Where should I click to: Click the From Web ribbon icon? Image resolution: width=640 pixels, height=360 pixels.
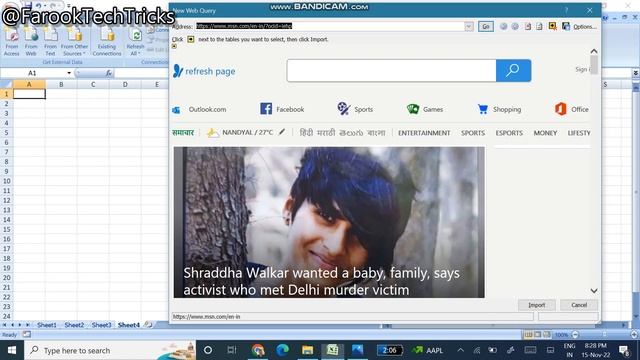31,42
